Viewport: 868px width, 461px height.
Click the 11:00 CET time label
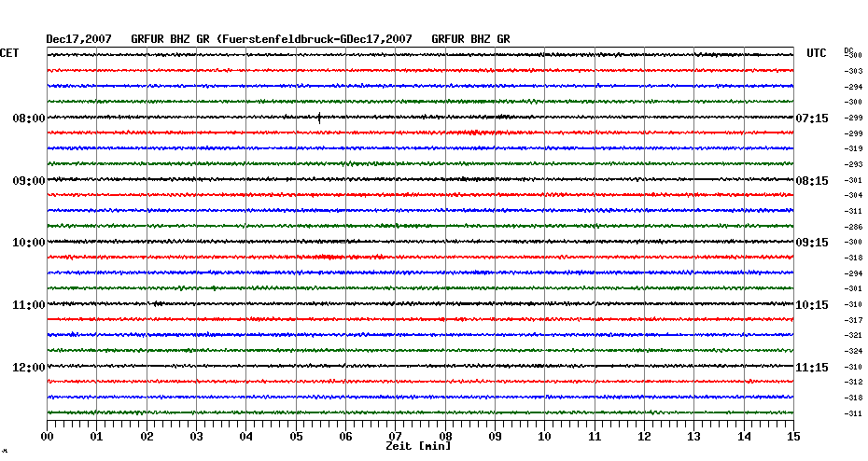(29, 305)
